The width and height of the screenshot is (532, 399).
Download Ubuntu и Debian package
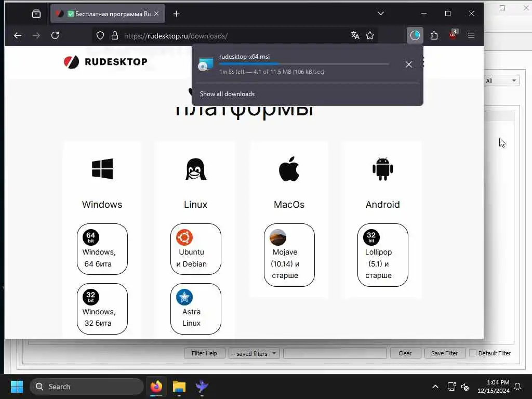(x=196, y=249)
